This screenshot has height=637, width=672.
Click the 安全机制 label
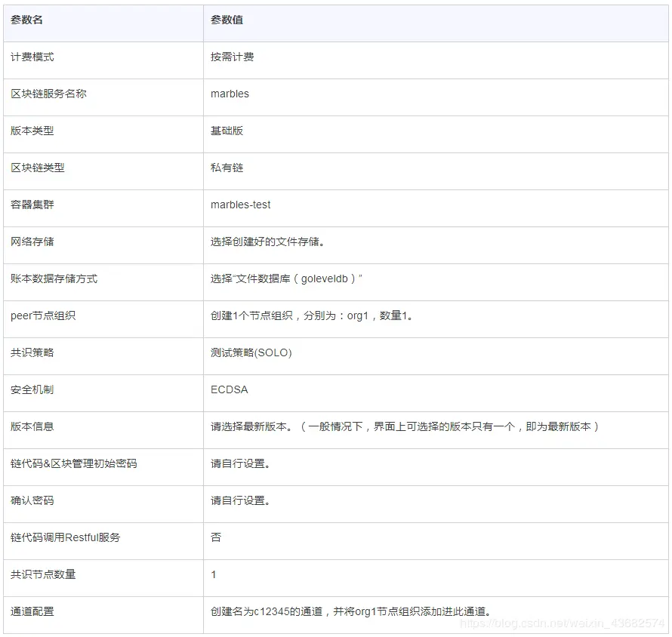point(32,389)
